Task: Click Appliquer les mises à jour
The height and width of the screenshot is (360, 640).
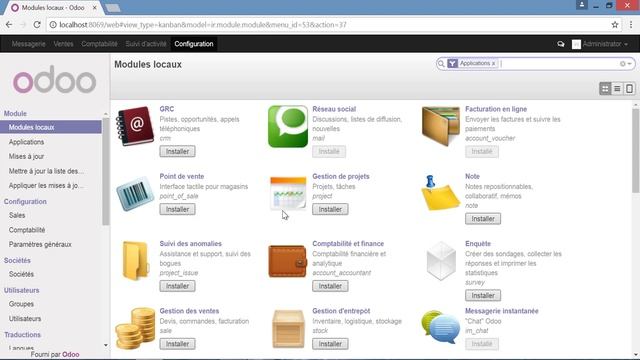Action: click(46, 186)
